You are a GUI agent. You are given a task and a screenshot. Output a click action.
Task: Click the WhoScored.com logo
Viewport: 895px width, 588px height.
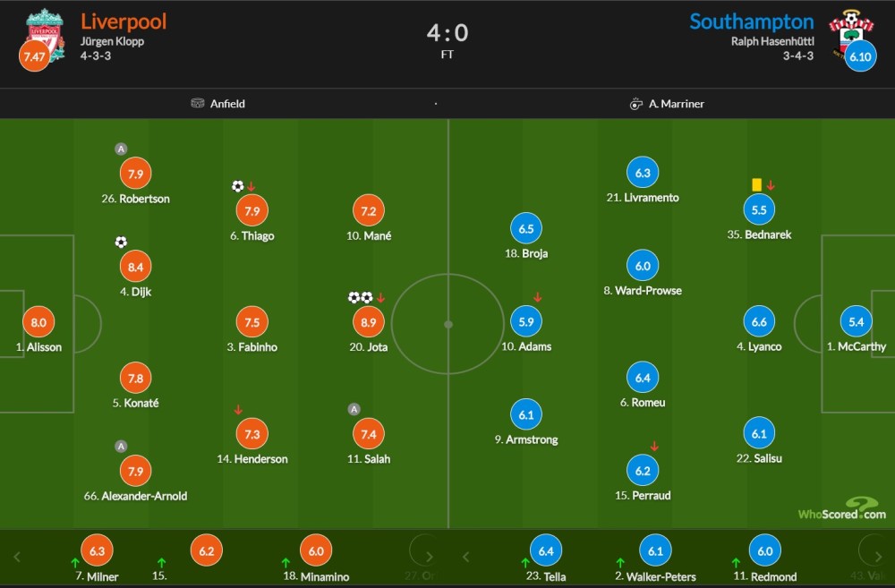[842, 508]
